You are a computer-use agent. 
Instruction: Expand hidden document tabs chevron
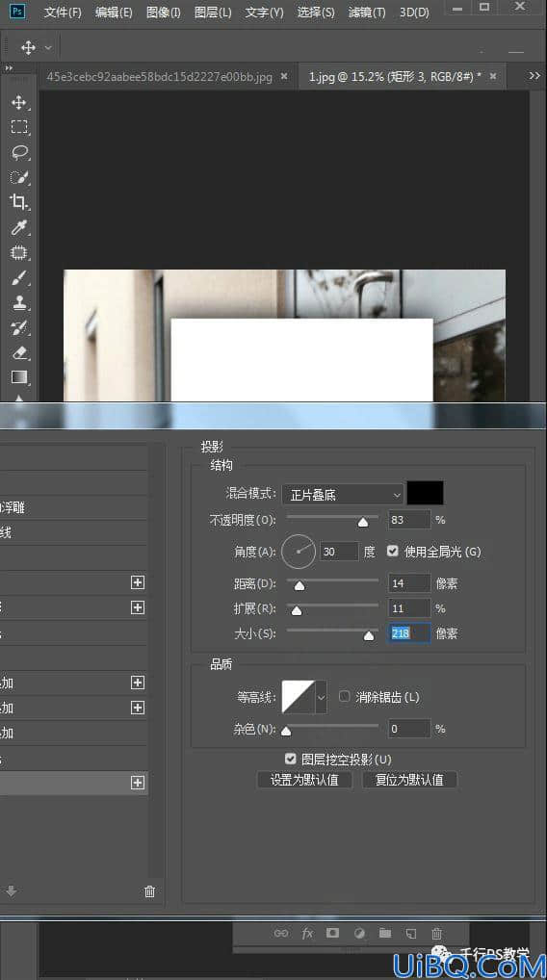(x=534, y=76)
